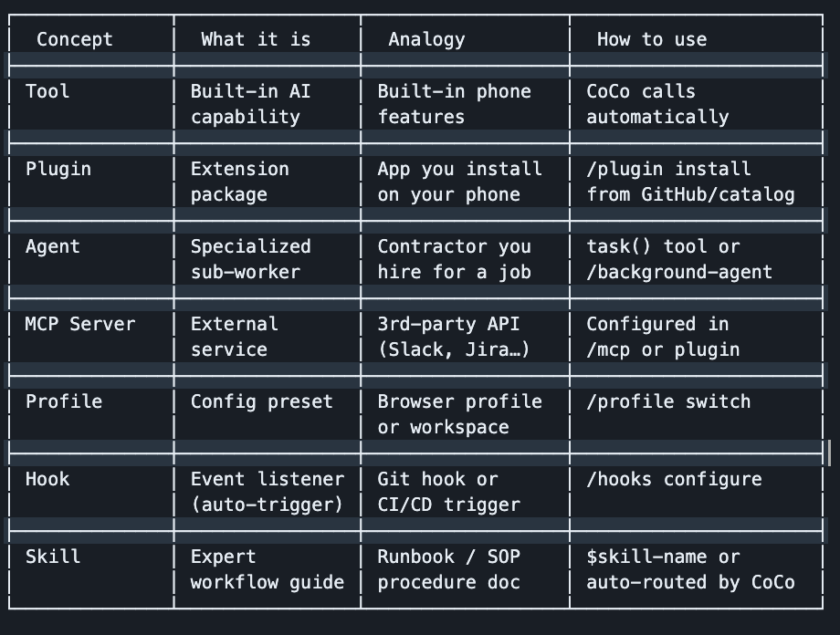Click the Analogy column header
This screenshot has height=635, width=840.
coord(426,39)
